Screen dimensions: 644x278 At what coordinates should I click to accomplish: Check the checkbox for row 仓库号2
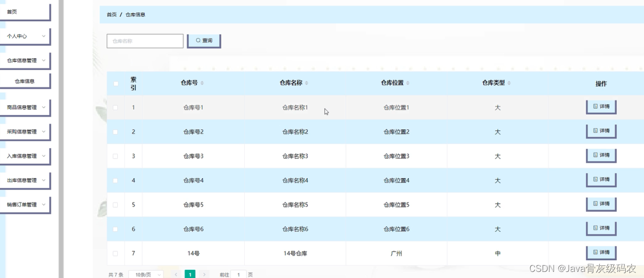115,132
